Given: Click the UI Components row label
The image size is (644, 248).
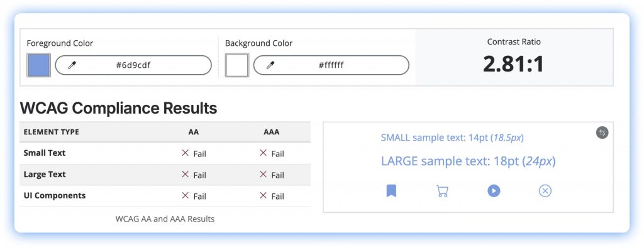Looking at the screenshot, I should pos(55,195).
